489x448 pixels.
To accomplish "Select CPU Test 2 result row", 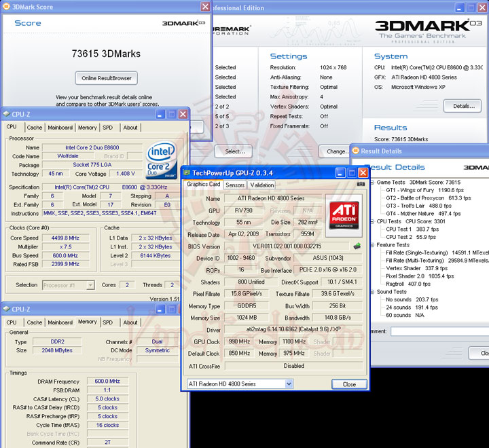I will (x=411, y=237).
